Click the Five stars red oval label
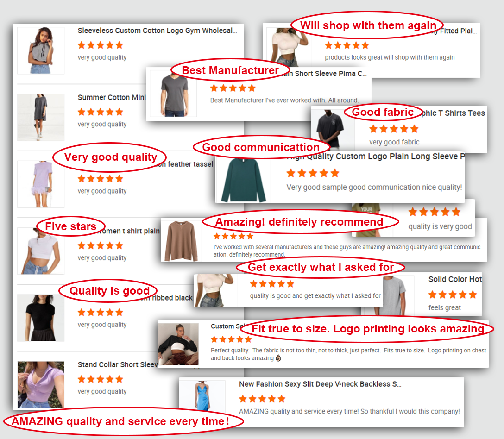 click(x=71, y=226)
